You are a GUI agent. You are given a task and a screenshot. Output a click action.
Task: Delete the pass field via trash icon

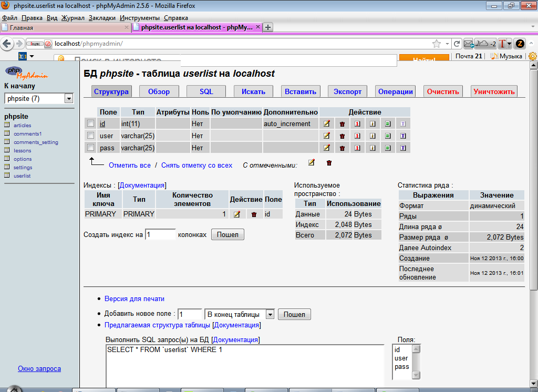(x=342, y=148)
